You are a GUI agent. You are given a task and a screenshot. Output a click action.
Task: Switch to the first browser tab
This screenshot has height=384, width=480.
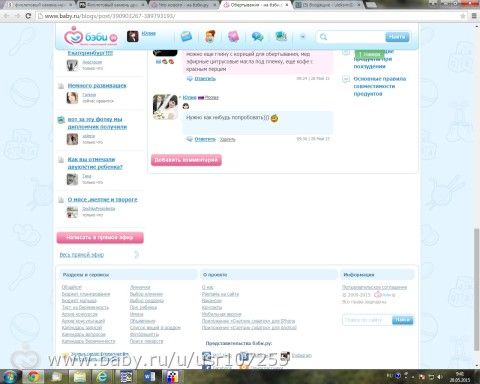pos(39,5)
